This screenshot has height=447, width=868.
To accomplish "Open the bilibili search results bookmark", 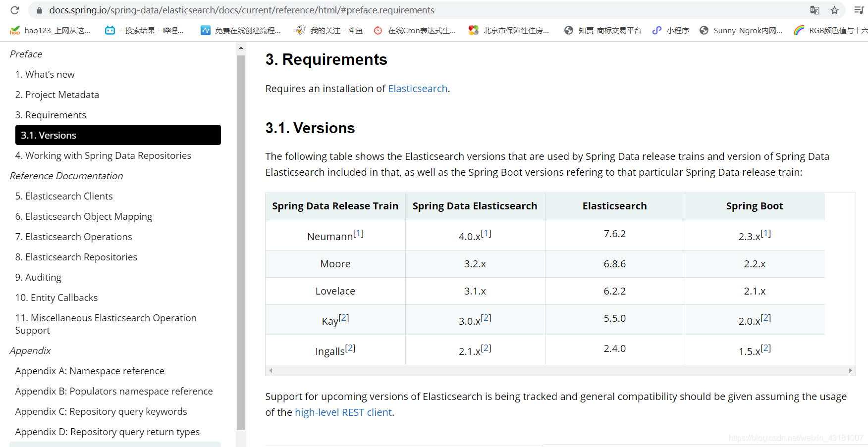I will 144,30.
